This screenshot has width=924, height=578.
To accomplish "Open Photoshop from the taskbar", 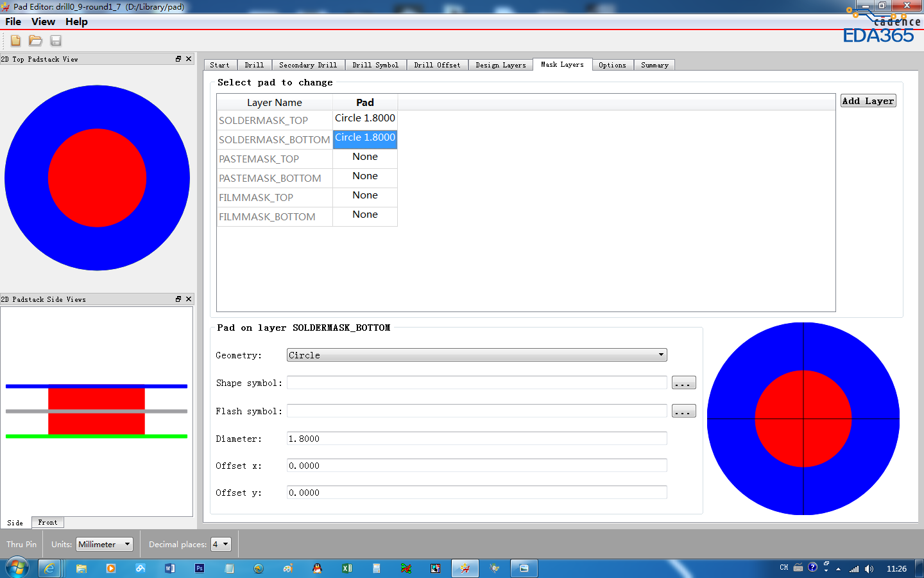I will [200, 568].
